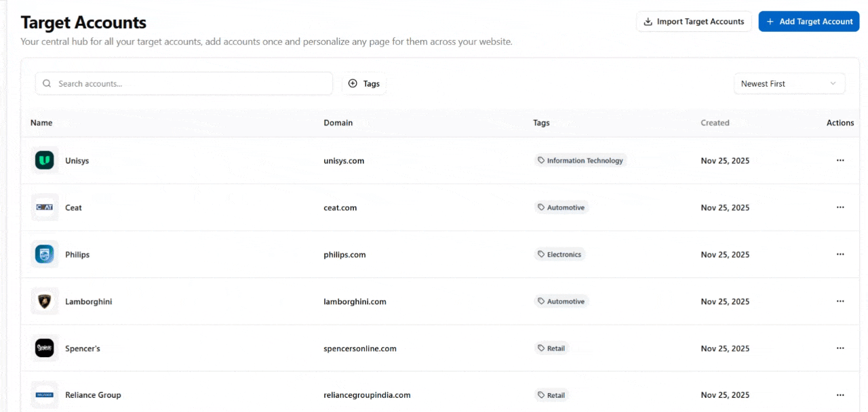Open the Tags filter button
Viewport: 868px width, 412px height.
364,83
